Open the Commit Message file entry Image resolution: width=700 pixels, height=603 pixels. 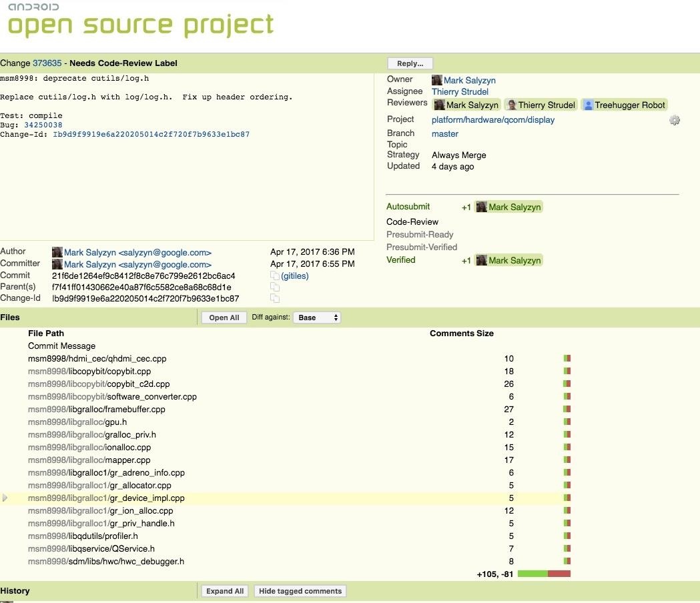[x=61, y=346]
